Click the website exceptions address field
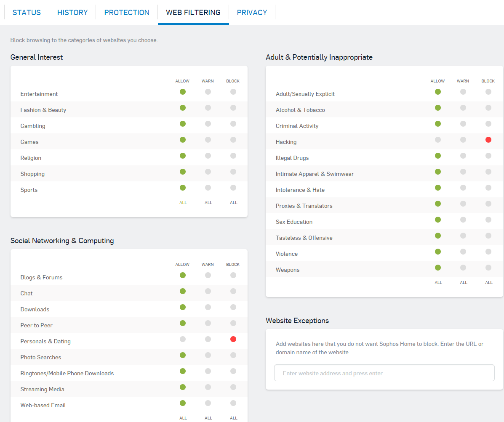This screenshot has width=504, height=422. 384,373
